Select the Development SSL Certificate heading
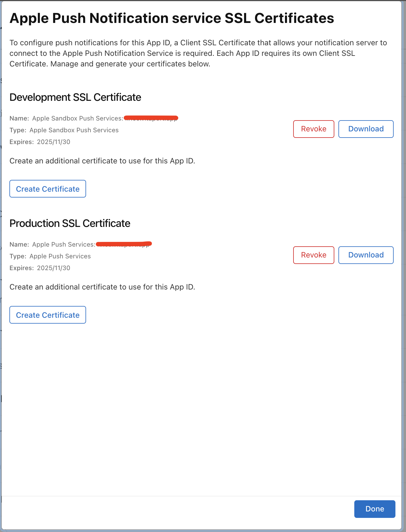406x532 pixels. 75,97
